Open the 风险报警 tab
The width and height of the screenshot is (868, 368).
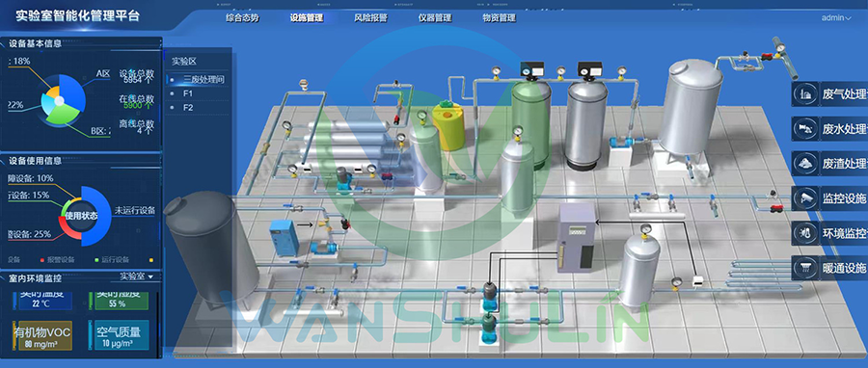[x=371, y=17]
